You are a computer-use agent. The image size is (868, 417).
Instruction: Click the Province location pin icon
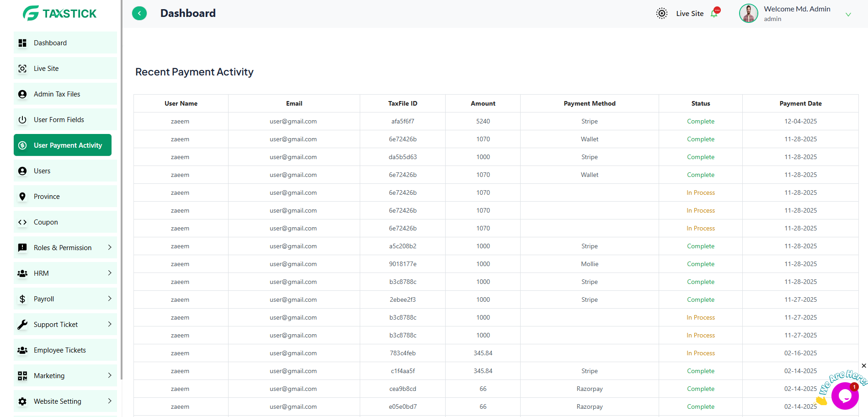click(x=22, y=197)
